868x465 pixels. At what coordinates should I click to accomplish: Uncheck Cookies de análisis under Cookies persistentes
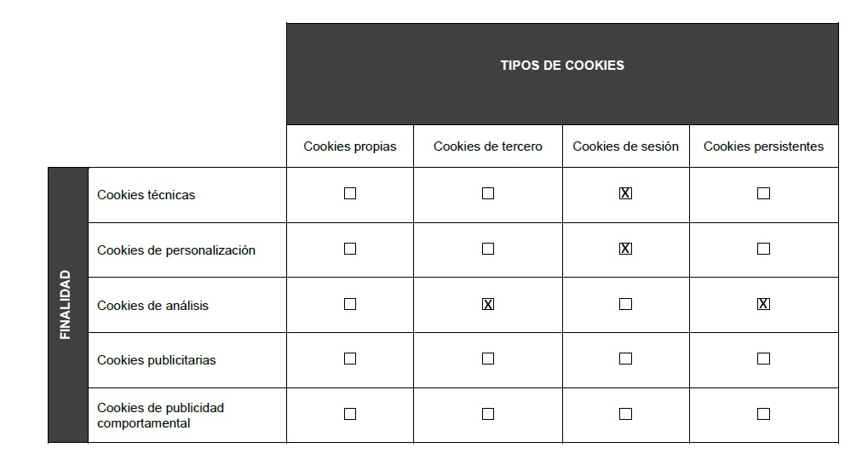[x=763, y=304]
